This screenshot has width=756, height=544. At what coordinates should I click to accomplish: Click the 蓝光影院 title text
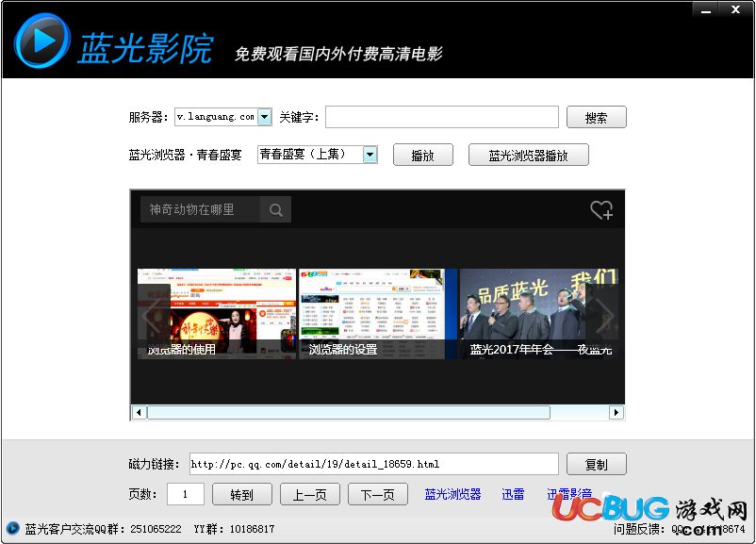click(x=145, y=48)
